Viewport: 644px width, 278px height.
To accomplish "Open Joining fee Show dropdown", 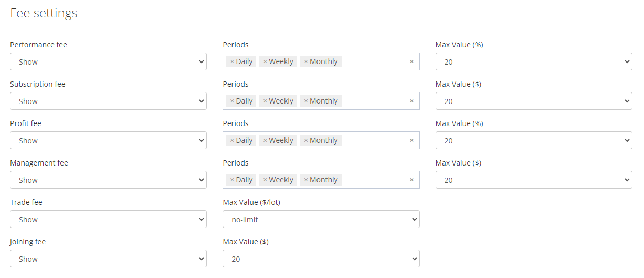I will click(x=108, y=259).
